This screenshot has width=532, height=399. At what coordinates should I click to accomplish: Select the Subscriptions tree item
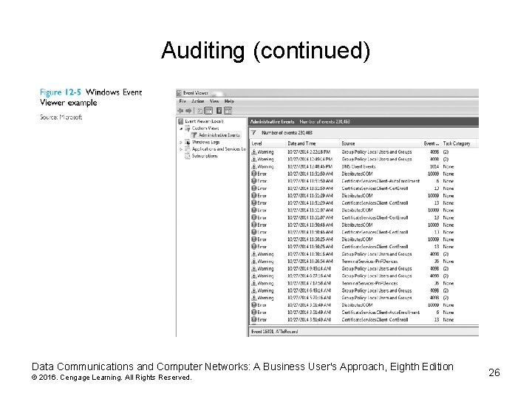pyautogui.click(x=205, y=156)
